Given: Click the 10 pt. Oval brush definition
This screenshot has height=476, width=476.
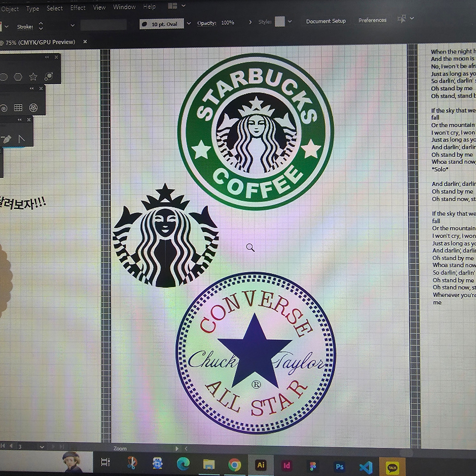Looking at the screenshot, I should [x=162, y=24].
